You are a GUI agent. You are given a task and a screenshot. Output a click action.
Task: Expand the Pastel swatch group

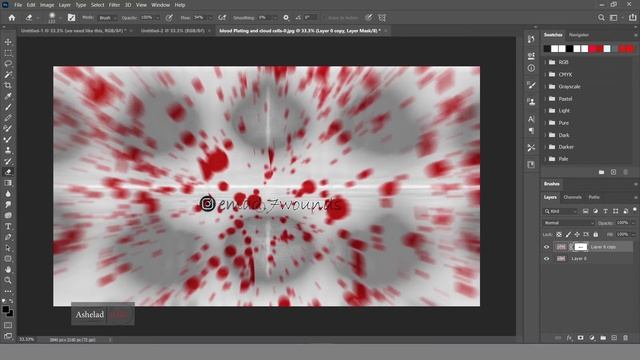[545, 99]
